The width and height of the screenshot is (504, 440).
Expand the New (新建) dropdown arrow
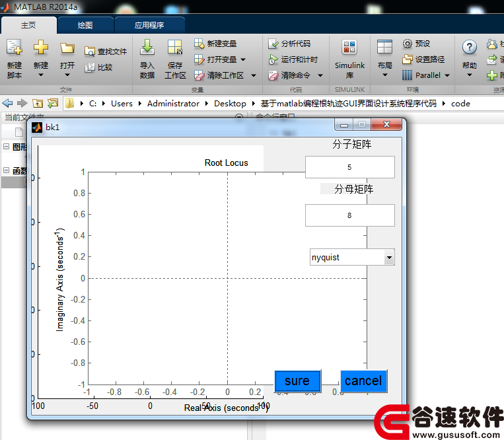point(41,75)
